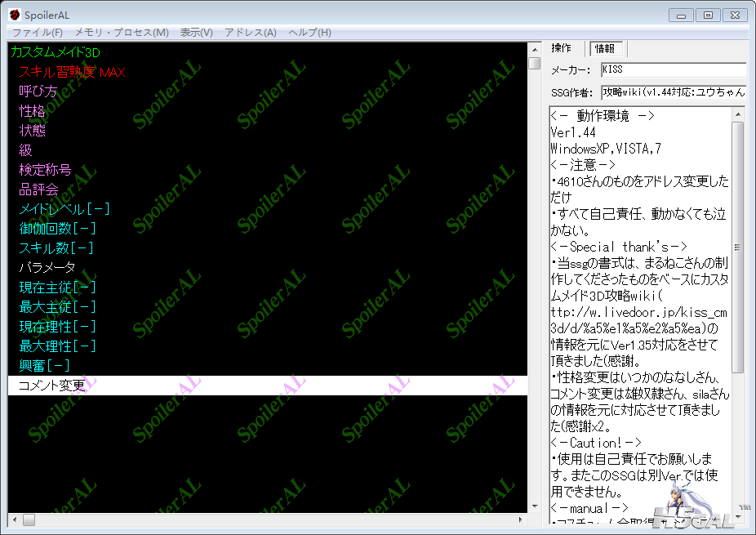756x535 pixels.
Task: Select the highlighted コメント変更 row
Action: tap(268, 386)
